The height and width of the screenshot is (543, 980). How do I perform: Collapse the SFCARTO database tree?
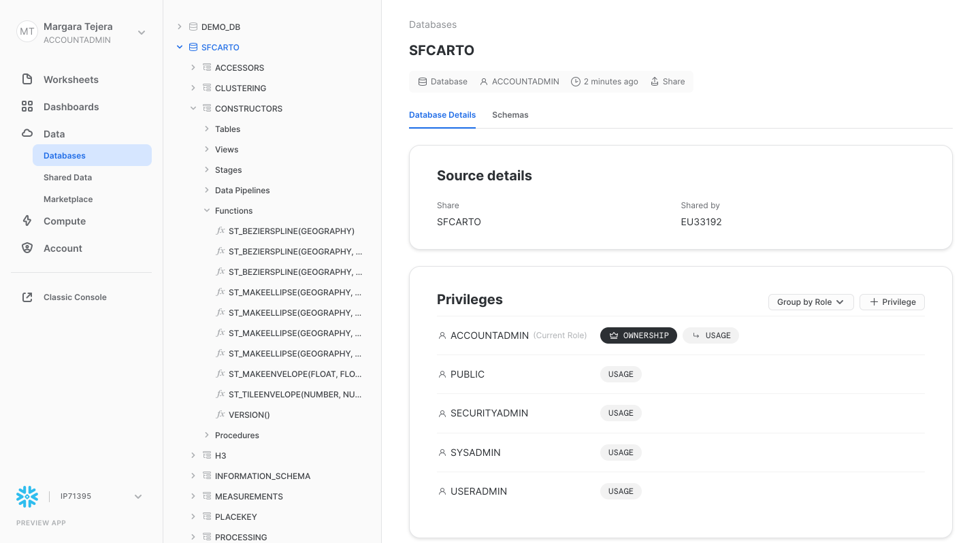(x=180, y=48)
